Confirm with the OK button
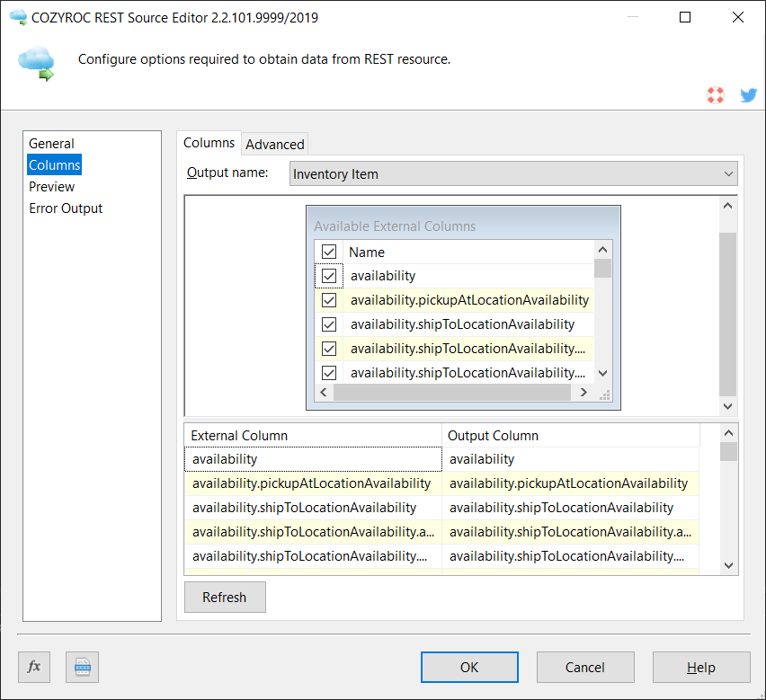This screenshot has width=766, height=700. (469, 668)
